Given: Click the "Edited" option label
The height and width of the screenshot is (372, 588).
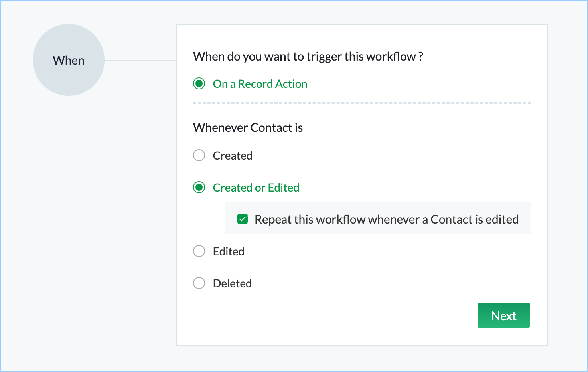Looking at the screenshot, I should 229,251.
